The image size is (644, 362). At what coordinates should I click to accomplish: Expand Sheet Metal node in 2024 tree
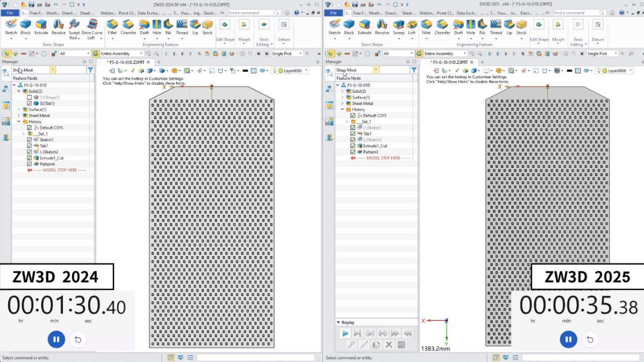[19, 116]
